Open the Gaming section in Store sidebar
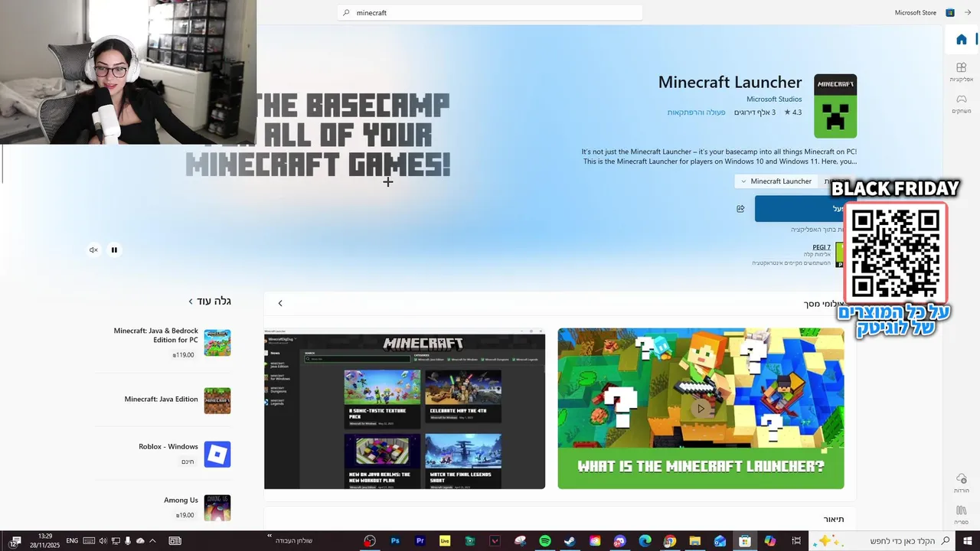Screen dimensions: 980x551 tap(962, 103)
